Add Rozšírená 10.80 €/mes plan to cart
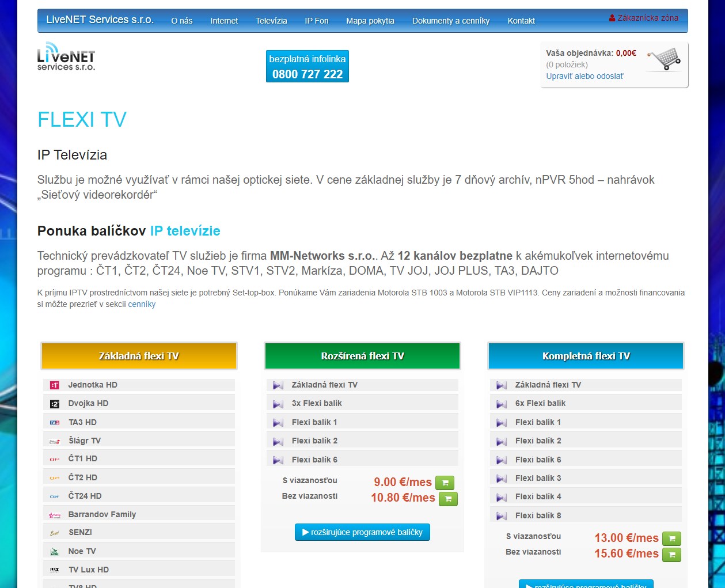 point(448,499)
